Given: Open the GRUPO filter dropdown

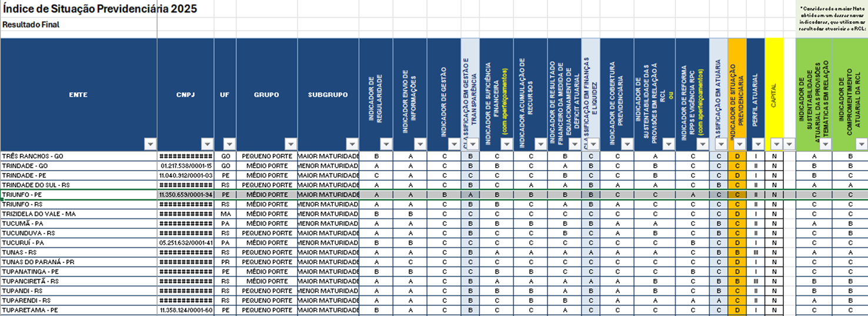Looking at the screenshot, I should click(x=291, y=144).
